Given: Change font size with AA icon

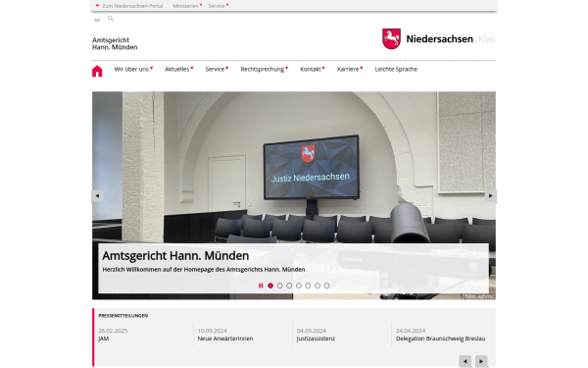Looking at the screenshot, I should click(x=97, y=20).
